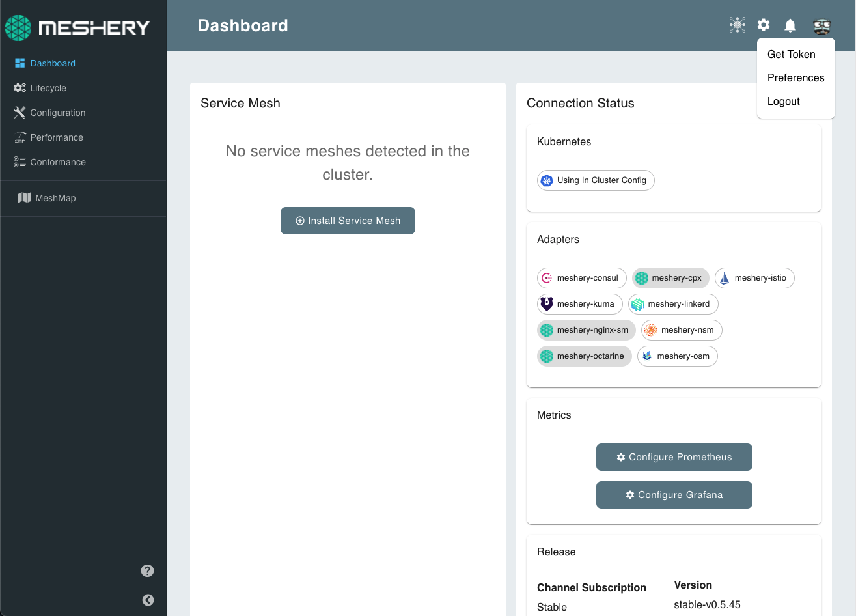Choose Get Token from the user menu

point(791,55)
